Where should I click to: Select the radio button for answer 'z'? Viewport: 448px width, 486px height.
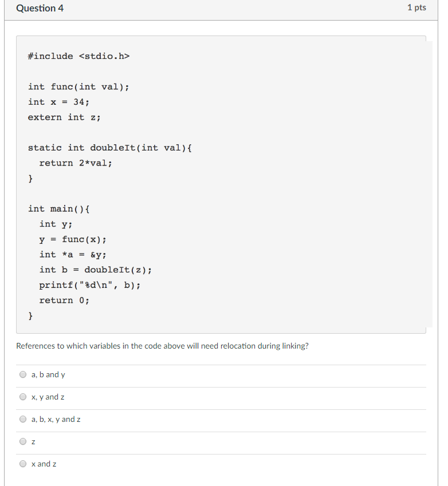point(22,441)
